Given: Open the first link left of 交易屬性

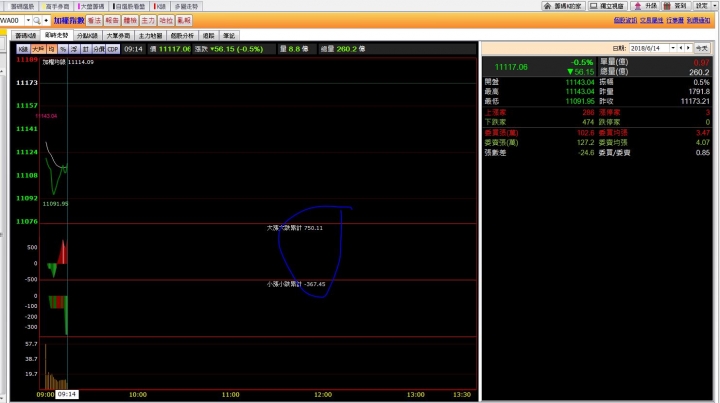Looking at the screenshot, I should pyautogui.click(x=625, y=21).
